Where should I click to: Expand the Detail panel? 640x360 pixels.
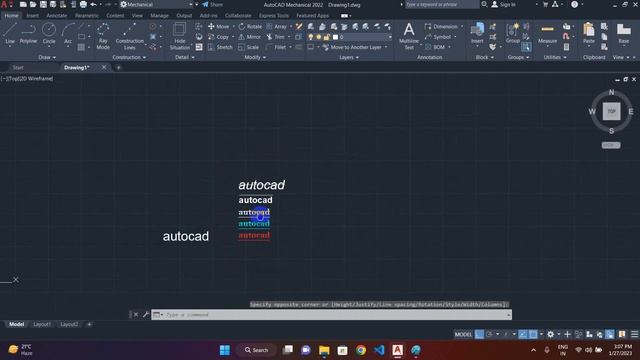point(184,58)
